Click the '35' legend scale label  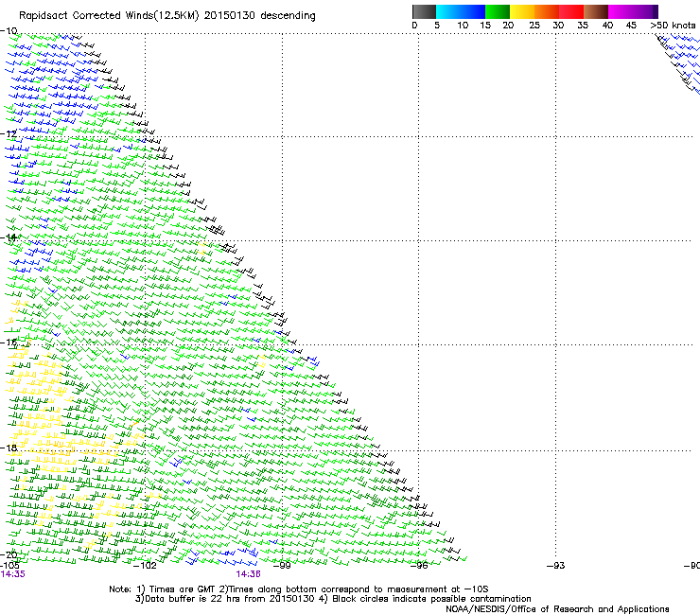click(x=583, y=26)
